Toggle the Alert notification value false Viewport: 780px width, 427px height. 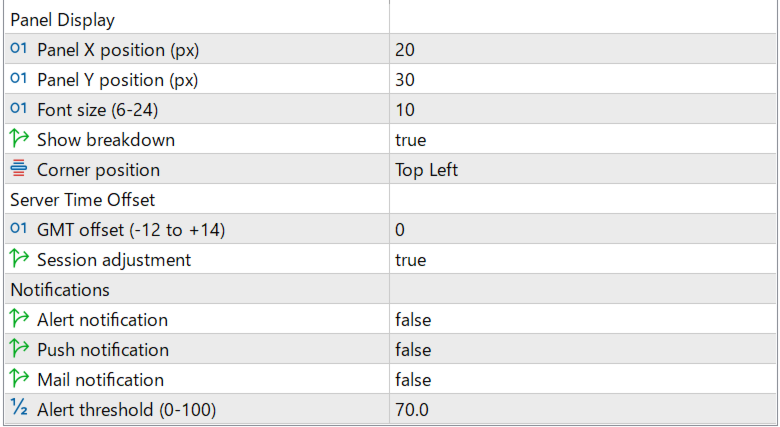pyautogui.click(x=413, y=320)
